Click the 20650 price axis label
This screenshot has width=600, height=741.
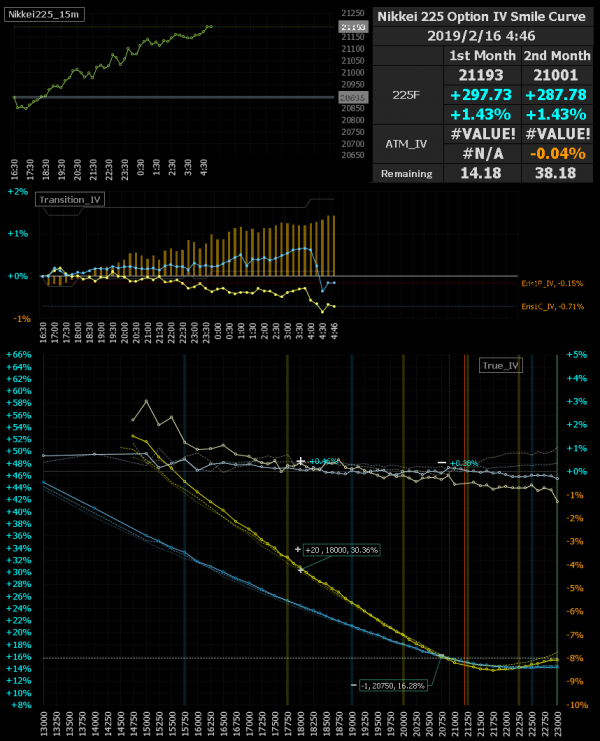[353, 155]
